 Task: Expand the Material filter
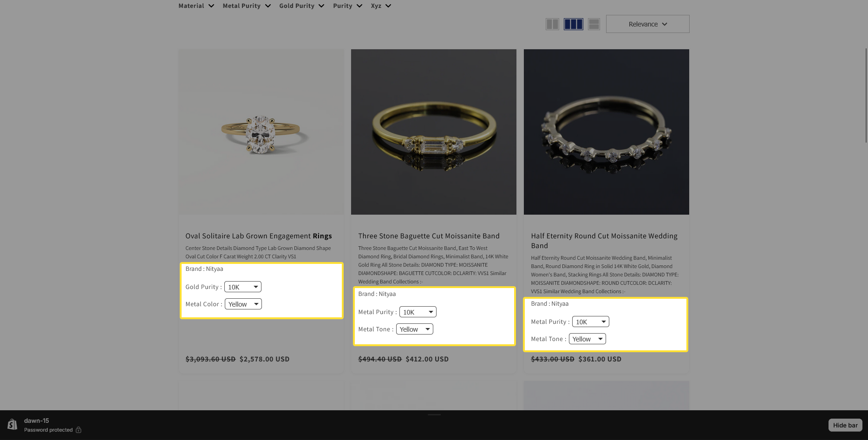pos(196,6)
